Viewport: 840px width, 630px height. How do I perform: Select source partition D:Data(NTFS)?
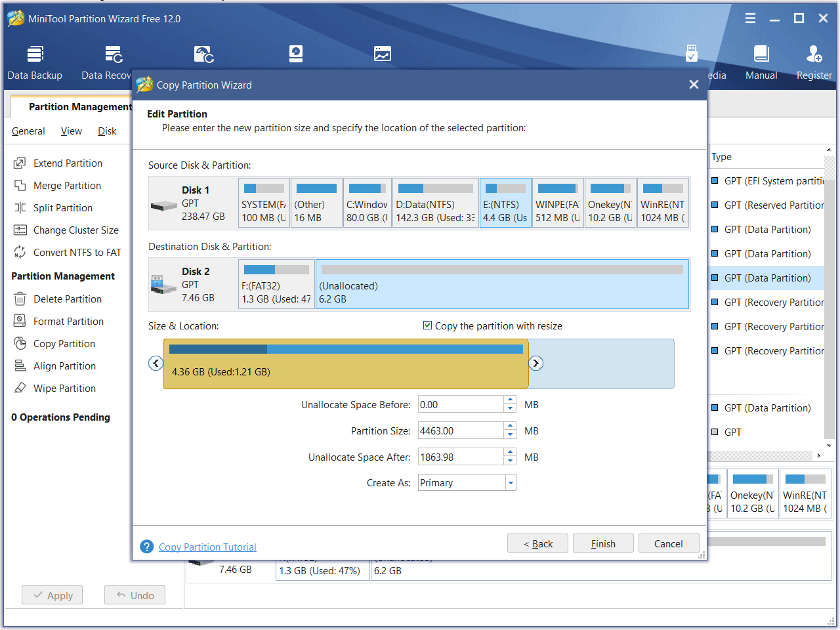point(436,203)
